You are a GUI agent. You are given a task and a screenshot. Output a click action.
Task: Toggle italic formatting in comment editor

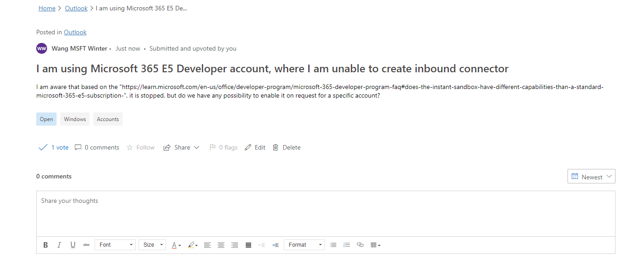tap(59, 245)
